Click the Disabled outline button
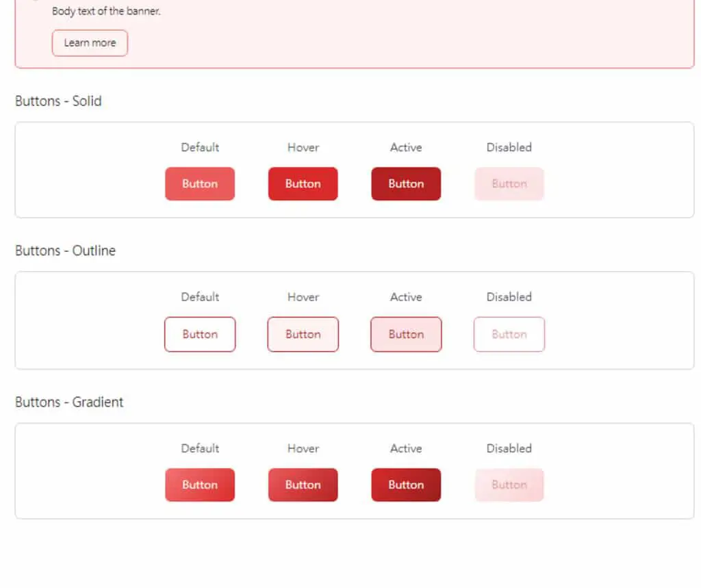 click(x=509, y=335)
